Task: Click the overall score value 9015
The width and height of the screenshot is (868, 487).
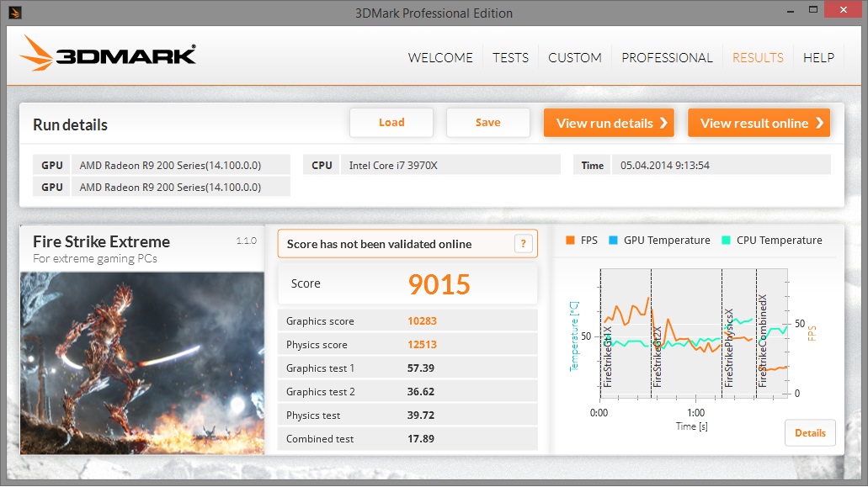Action: tap(439, 284)
